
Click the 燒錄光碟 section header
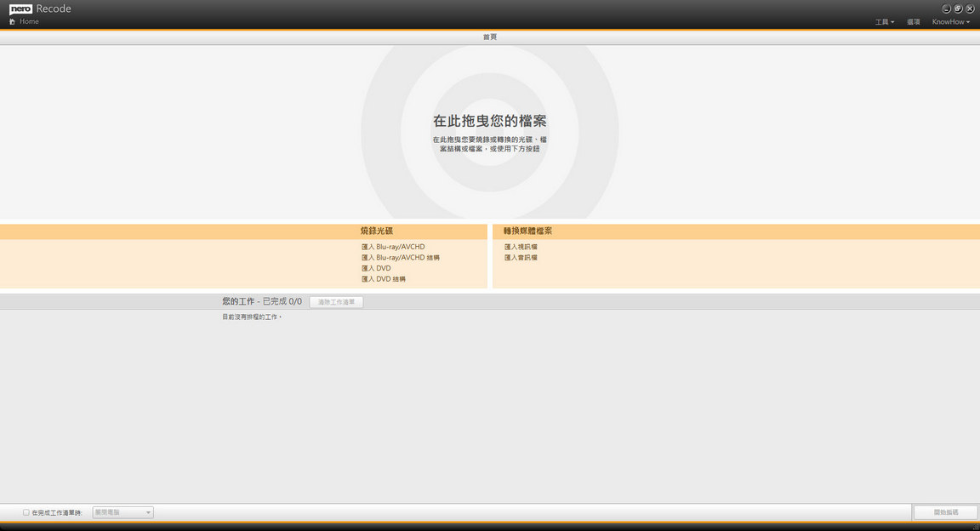[x=376, y=231]
